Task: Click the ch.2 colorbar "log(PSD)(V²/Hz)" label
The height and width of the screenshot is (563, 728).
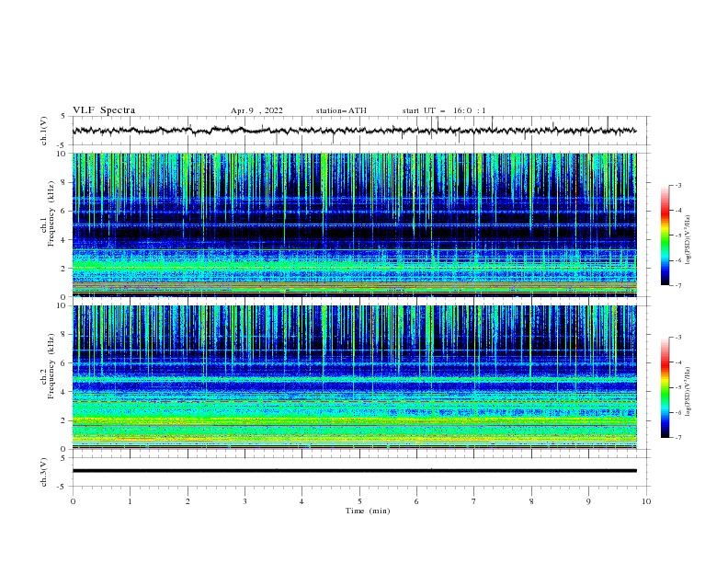Action: pyautogui.click(x=688, y=392)
